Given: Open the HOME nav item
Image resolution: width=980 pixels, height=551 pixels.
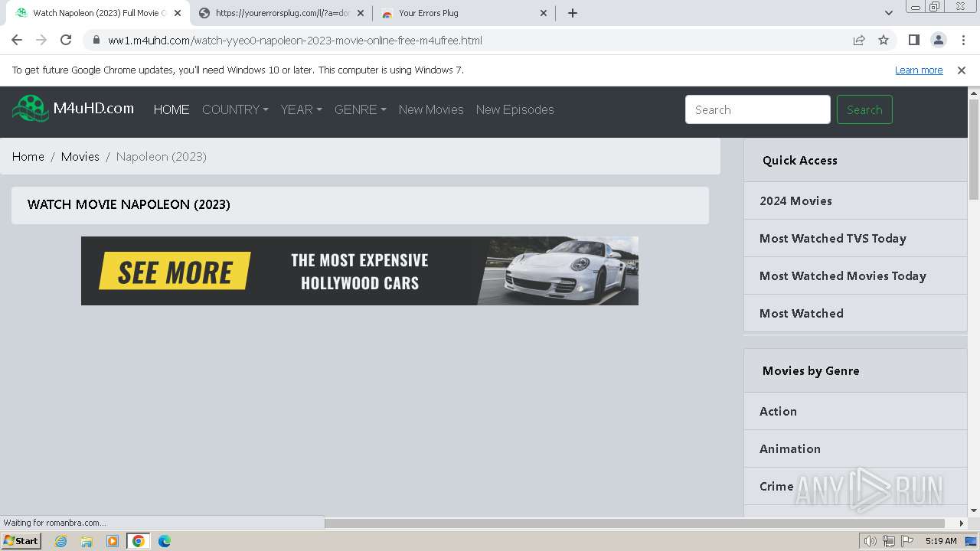Looking at the screenshot, I should point(171,109).
